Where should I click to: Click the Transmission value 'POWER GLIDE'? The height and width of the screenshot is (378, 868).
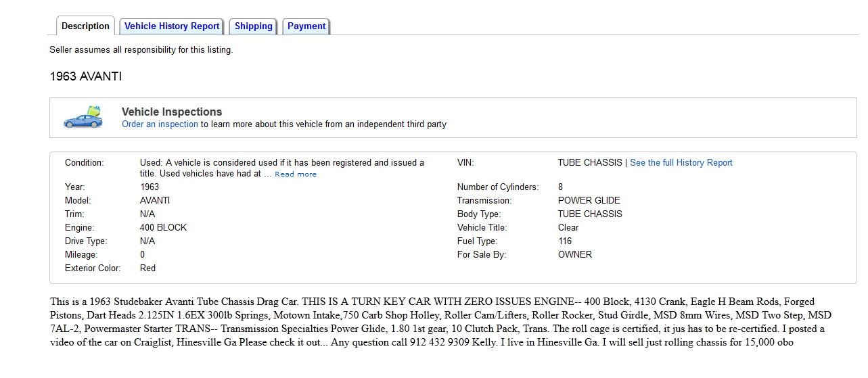coord(589,201)
